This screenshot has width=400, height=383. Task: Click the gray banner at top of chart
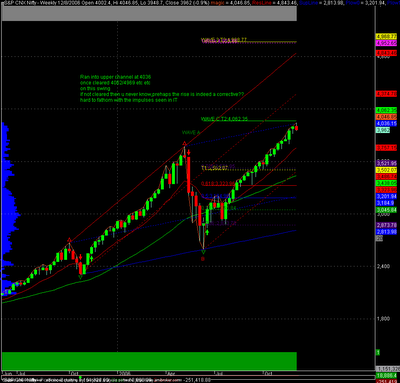[149, 14]
